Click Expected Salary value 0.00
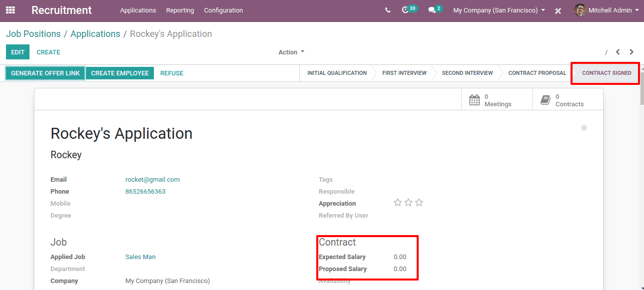 coord(400,257)
